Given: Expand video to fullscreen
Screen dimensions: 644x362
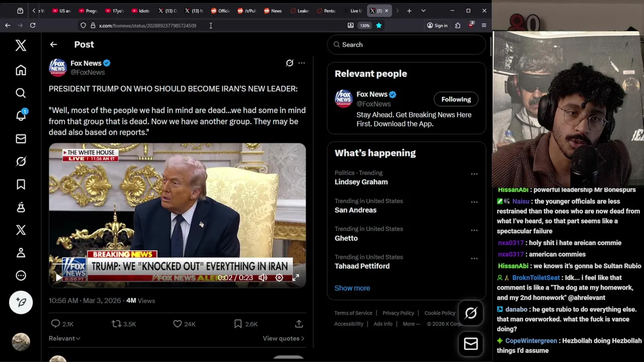Looking at the screenshot, I should point(296,278).
